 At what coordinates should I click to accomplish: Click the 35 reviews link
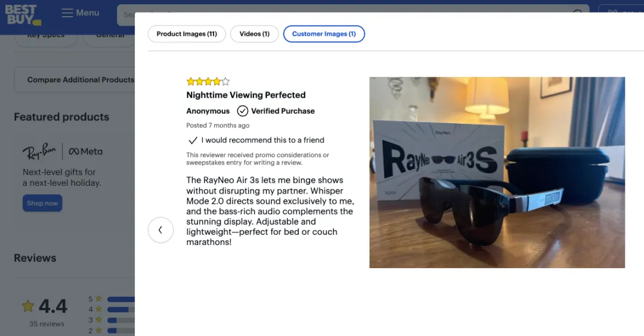(47, 323)
